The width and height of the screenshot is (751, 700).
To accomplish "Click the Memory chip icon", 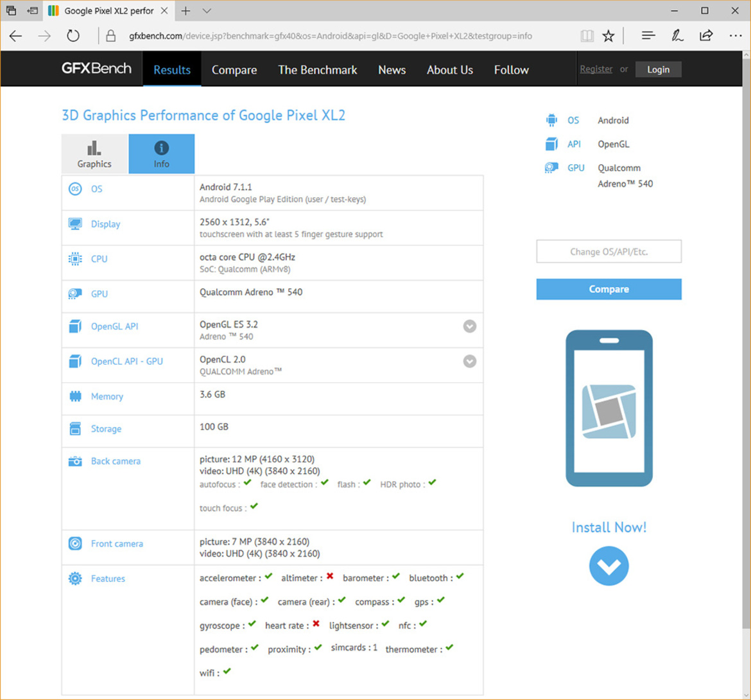I will point(75,396).
